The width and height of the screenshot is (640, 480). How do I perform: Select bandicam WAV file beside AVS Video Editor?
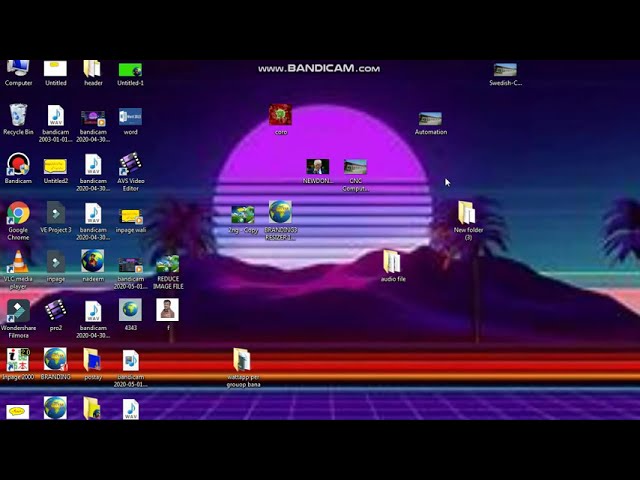(x=93, y=172)
